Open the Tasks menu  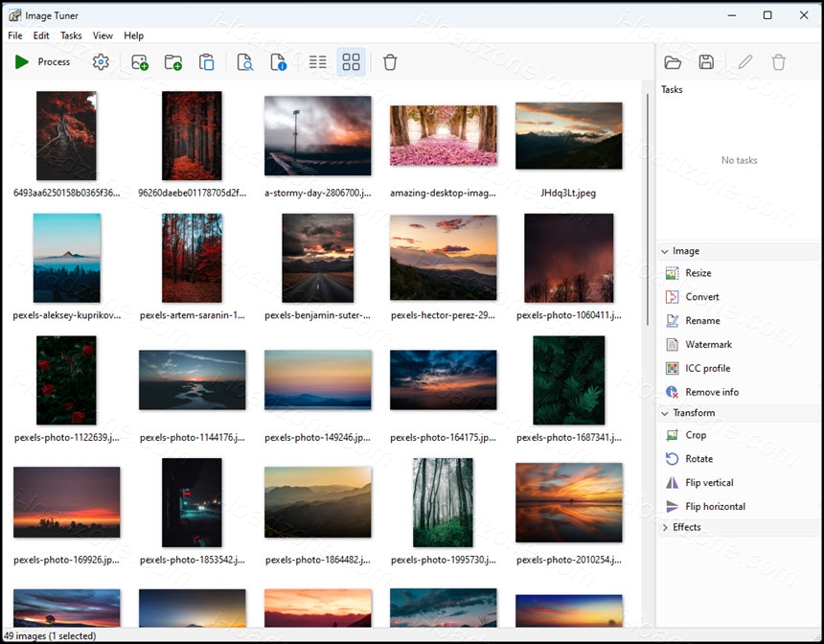tap(71, 35)
